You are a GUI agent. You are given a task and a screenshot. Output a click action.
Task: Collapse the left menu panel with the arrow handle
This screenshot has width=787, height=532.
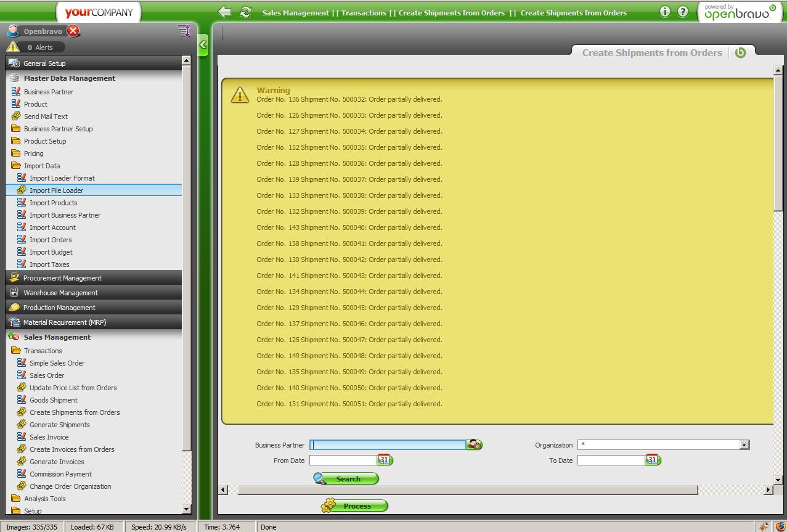[203, 44]
